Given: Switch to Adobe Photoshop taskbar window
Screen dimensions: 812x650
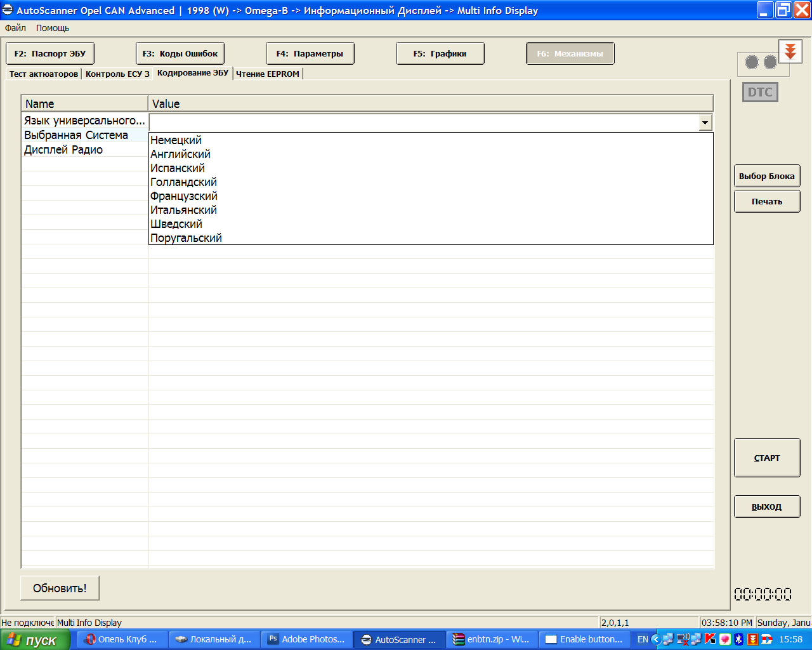Looking at the screenshot, I should 308,639.
